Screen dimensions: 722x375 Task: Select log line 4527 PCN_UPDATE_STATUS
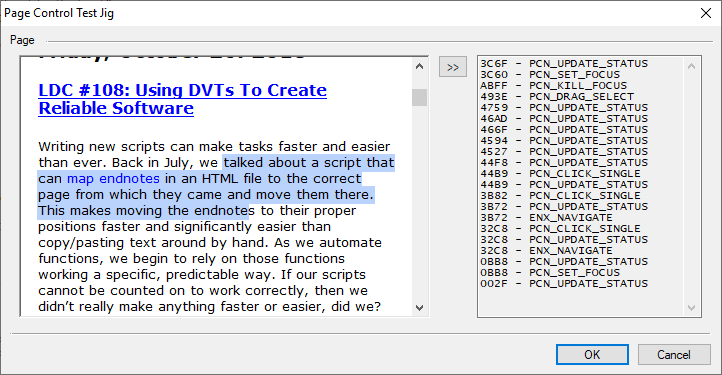pos(564,152)
